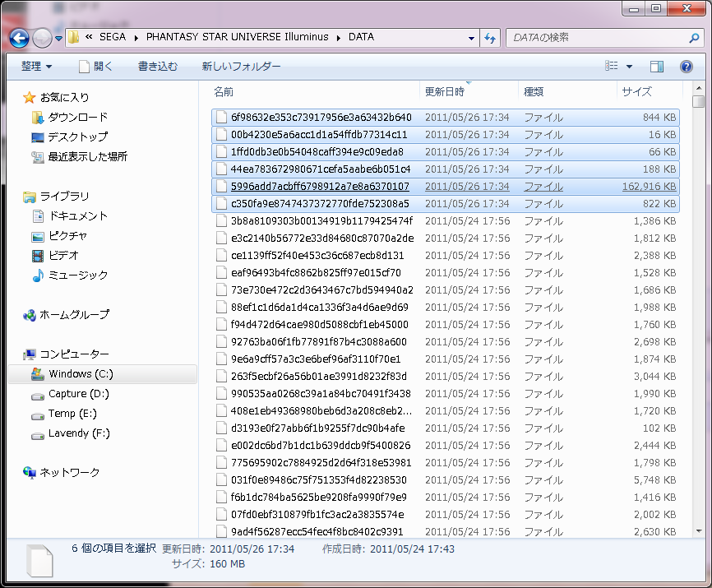The image size is (712, 588).
Task: Click the ホームグループ icon
Action: 30,315
